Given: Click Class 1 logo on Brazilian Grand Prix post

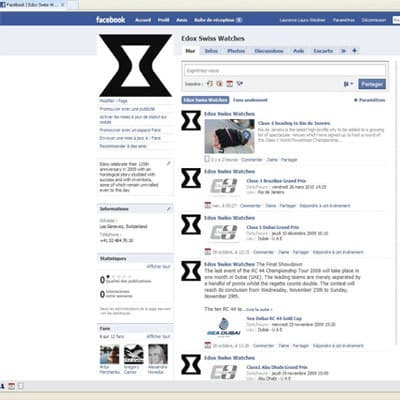Looking at the screenshot, I should click(224, 186).
